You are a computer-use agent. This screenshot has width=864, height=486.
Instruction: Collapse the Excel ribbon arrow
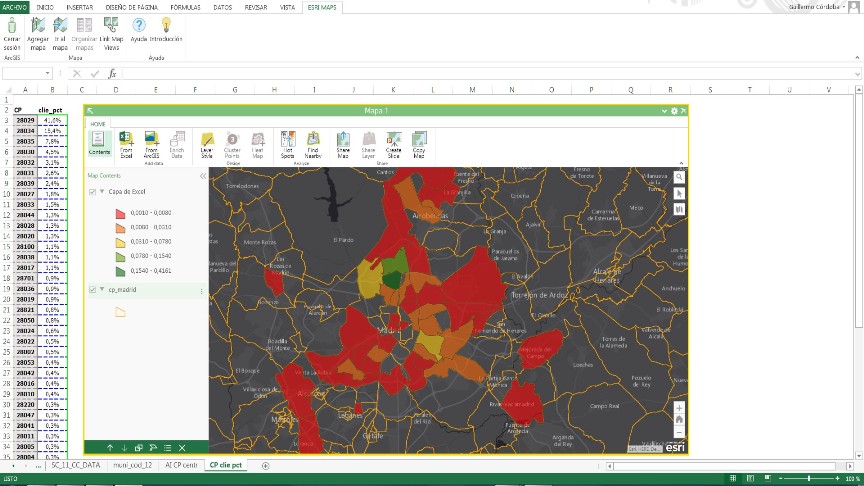(x=857, y=57)
